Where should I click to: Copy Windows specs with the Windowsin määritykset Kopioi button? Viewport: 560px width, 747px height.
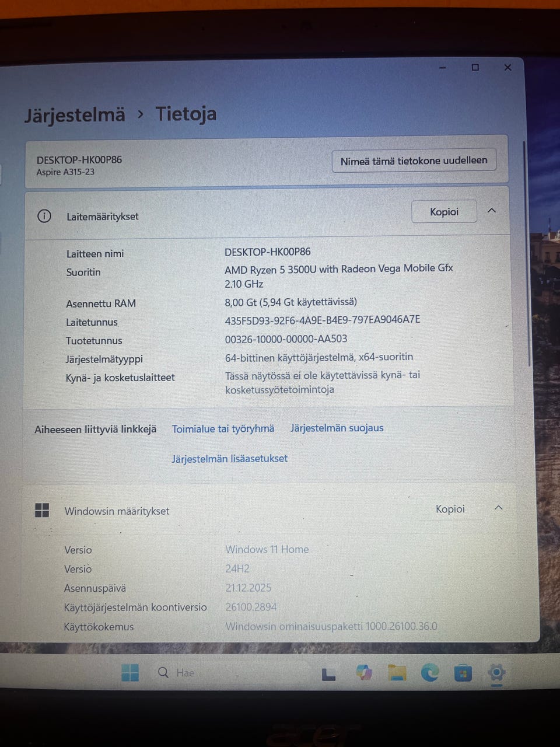pyautogui.click(x=450, y=509)
